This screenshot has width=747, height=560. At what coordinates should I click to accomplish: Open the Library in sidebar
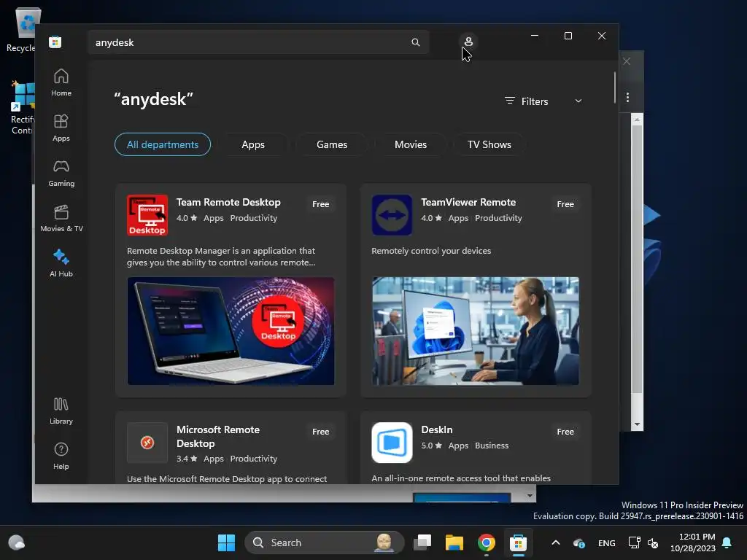[x=61, y=411]
